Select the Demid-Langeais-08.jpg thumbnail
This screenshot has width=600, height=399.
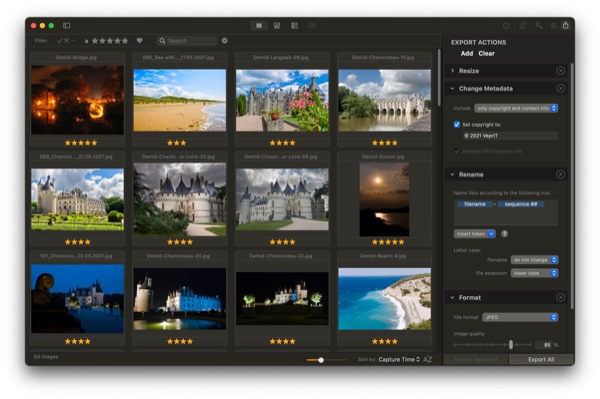pyautogui.click(x=282, y=100)
